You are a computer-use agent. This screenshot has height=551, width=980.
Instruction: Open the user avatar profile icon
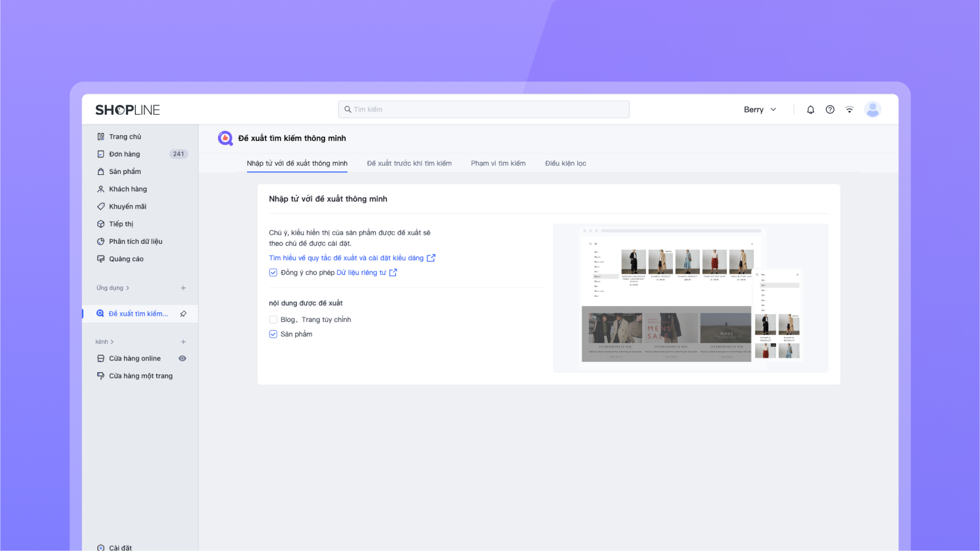(x=872, y=109)
